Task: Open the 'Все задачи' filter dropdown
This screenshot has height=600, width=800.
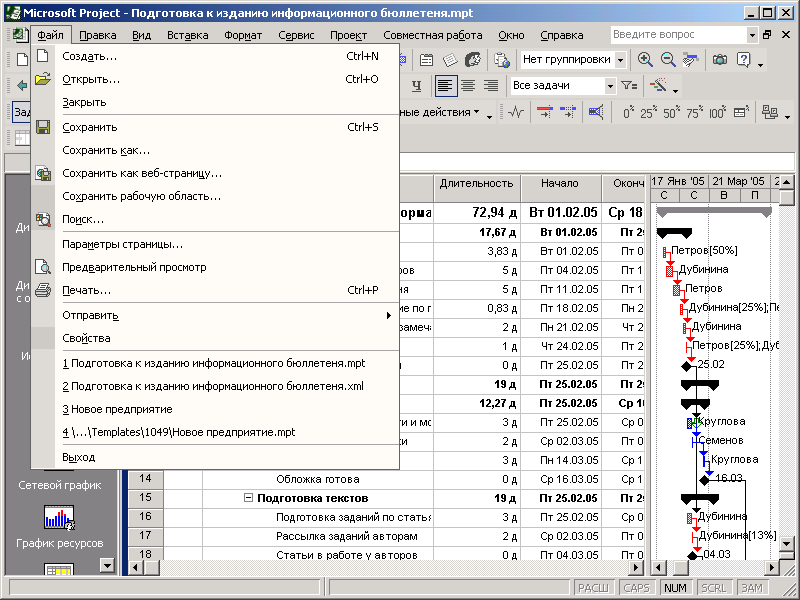Action: (x=610, y=86)
